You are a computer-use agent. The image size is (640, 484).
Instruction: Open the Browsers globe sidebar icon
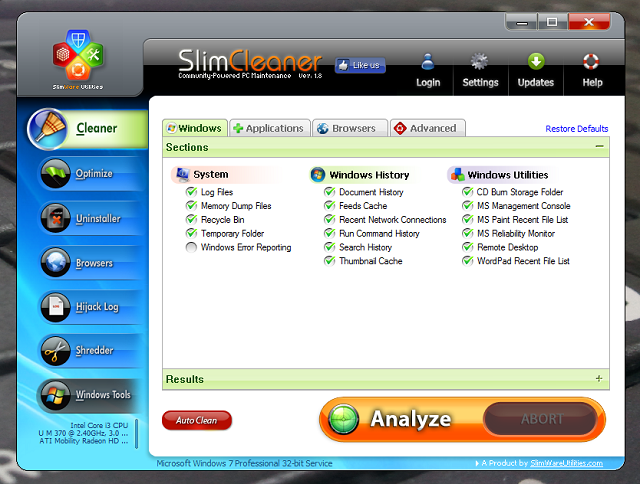55,262
